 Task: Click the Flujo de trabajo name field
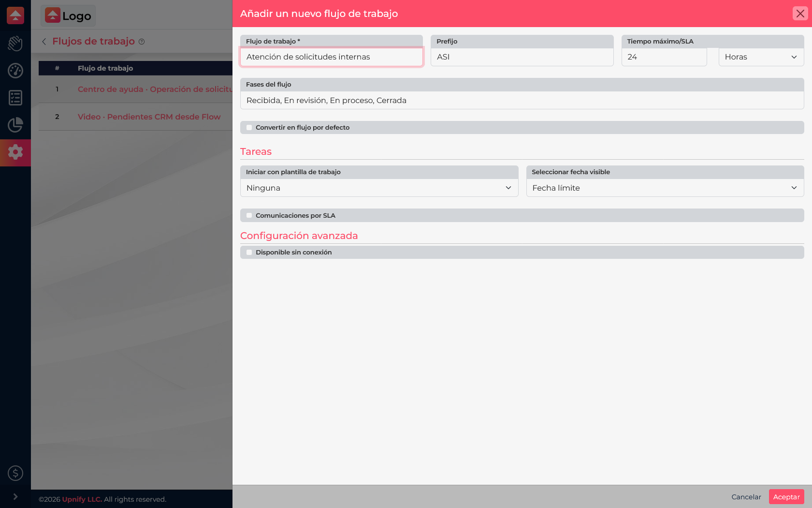click(332, 57)
